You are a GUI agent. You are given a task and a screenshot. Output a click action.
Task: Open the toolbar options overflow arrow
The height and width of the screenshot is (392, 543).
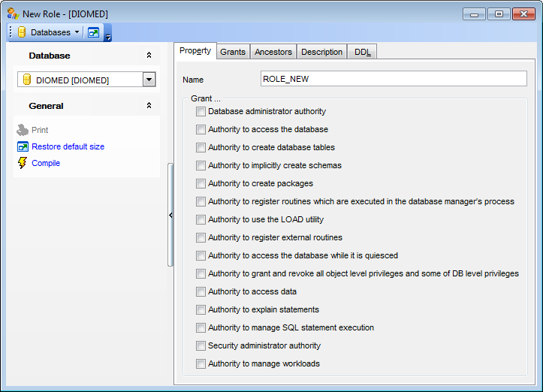click(x=108, y=36)
